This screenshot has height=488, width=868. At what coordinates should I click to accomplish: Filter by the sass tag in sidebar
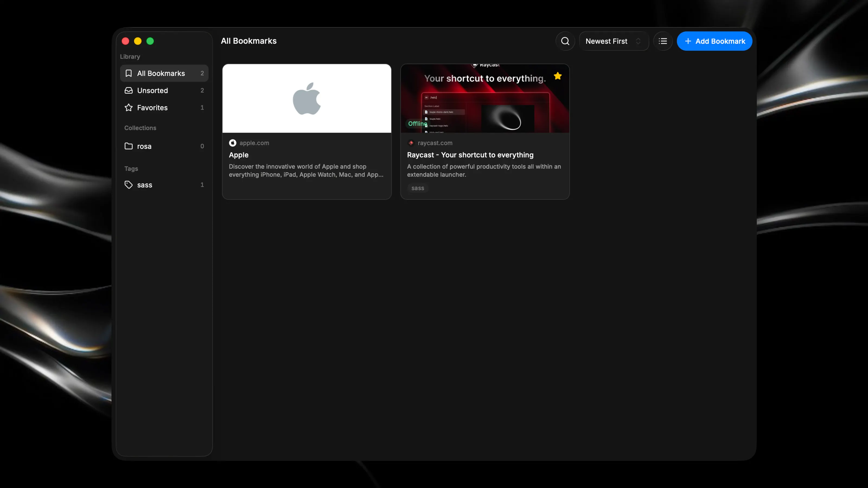(x=164, y=185)
